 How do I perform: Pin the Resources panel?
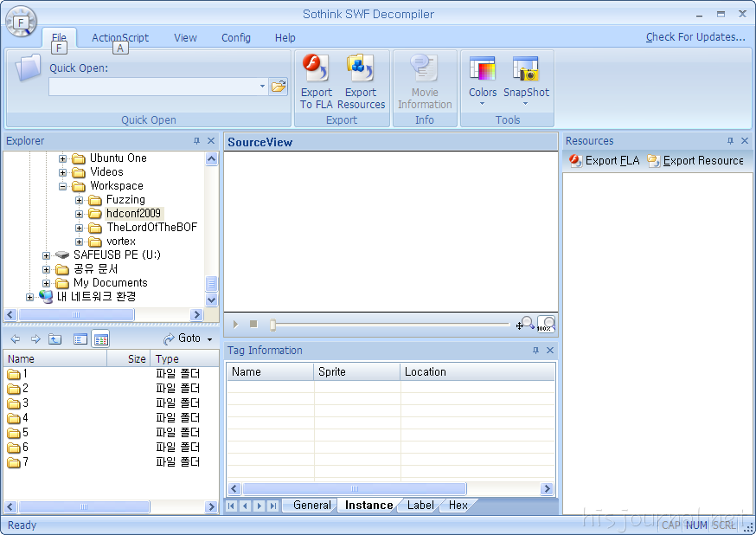pos(730,141)
